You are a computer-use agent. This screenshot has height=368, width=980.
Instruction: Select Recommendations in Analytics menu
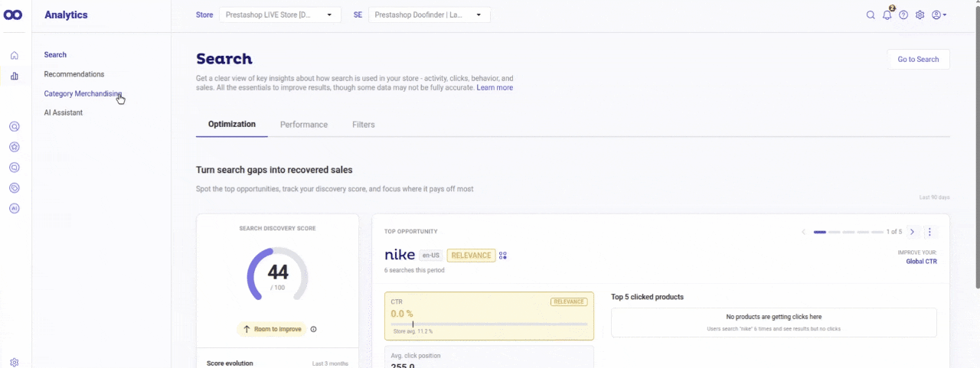click(74, 74)
